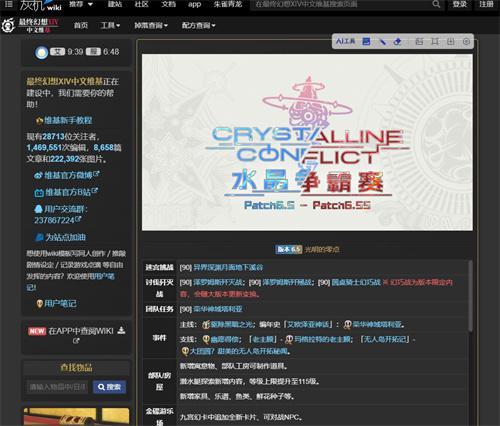500x426 pixels.
Task: Click the moon/sun Eorzea time icon
Action: (42, 52)
